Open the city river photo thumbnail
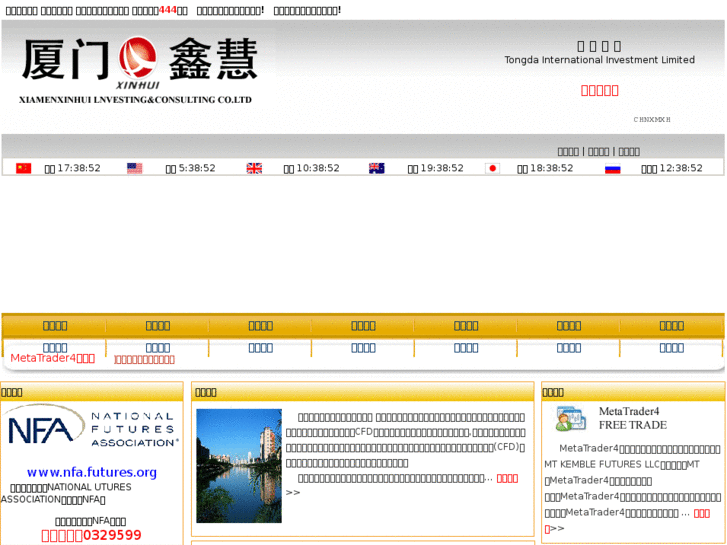 tap(239, 466)
